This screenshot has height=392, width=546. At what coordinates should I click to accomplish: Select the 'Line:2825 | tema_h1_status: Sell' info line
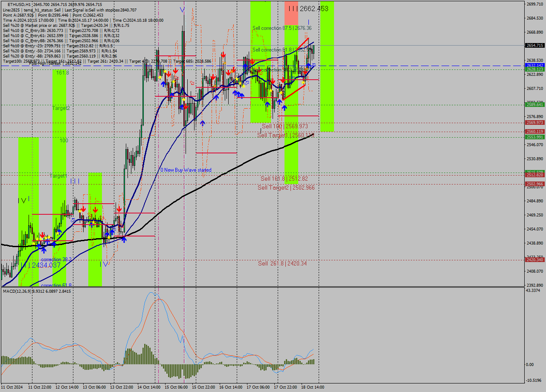pyautogui.click(x=70, y=9)
